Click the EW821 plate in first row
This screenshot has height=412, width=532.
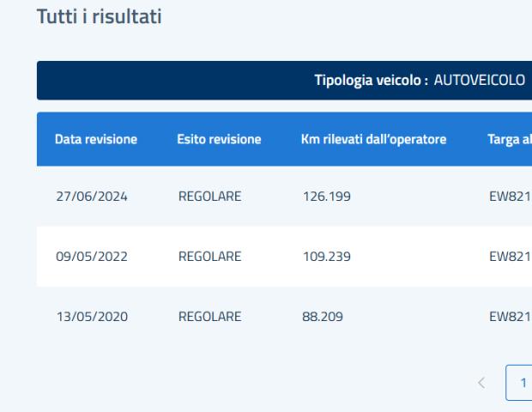[x=511, y=197]
